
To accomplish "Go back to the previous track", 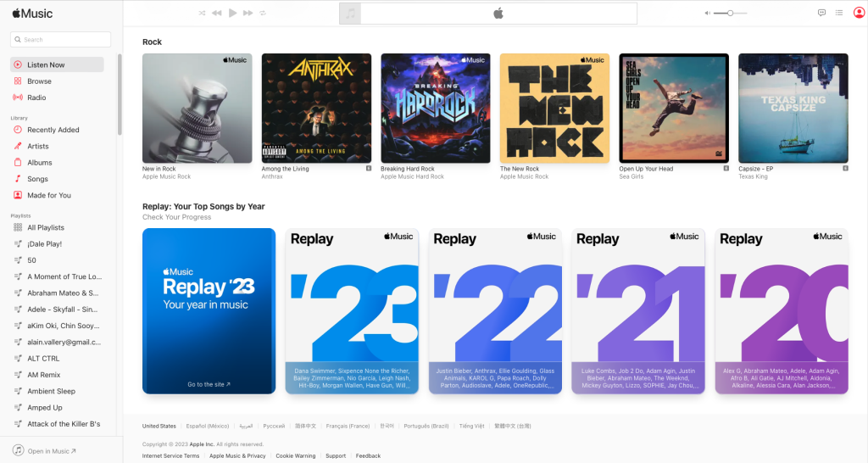I will click(217, 13).
